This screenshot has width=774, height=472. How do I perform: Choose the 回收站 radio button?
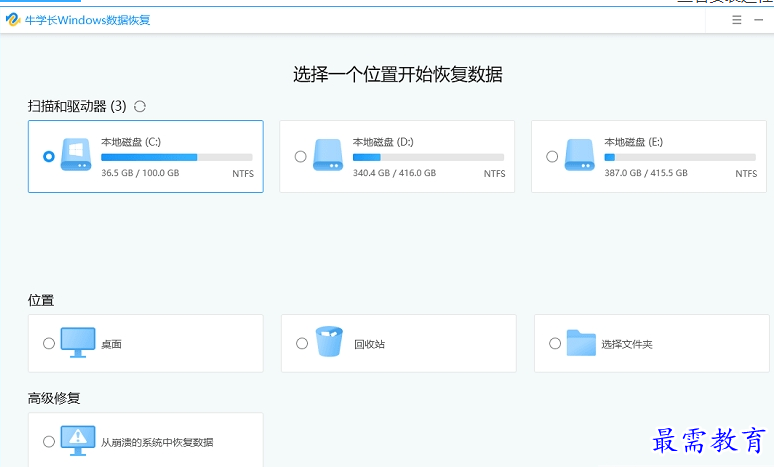pyautogui.click(x=302, y=343)
